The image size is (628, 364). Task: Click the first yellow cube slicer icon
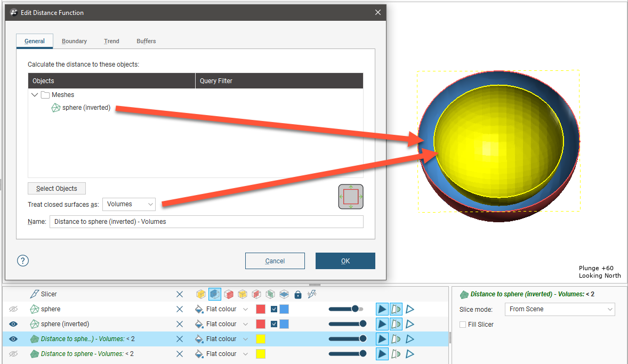(201, 294)
